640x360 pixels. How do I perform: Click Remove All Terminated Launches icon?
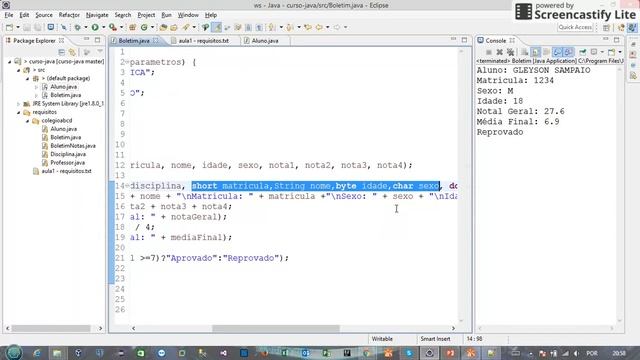click(510, 52)
